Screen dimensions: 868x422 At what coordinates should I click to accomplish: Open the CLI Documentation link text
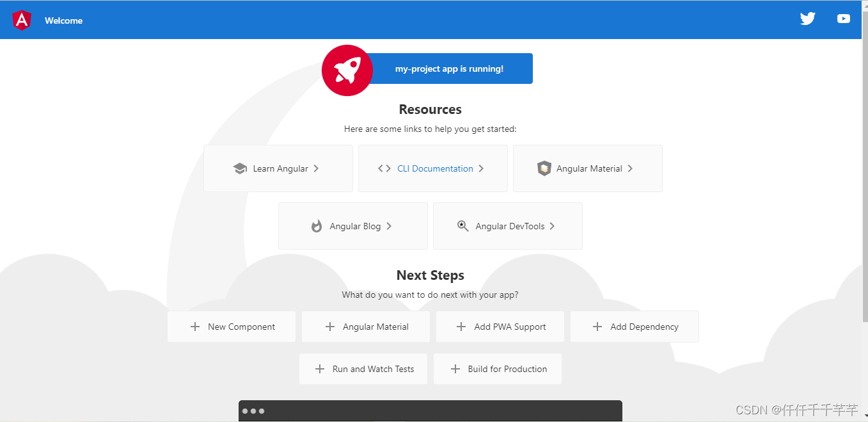435,169
